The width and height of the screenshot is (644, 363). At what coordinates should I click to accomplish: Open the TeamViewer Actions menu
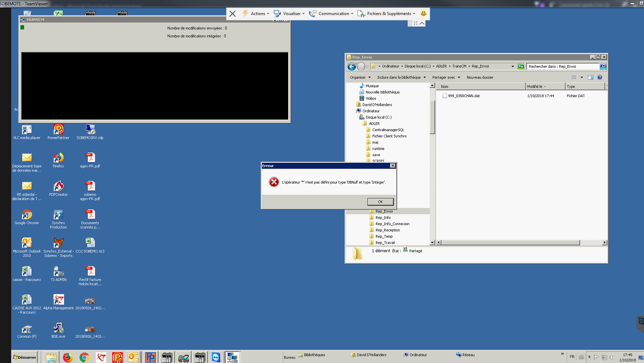(x=256, y=14)
